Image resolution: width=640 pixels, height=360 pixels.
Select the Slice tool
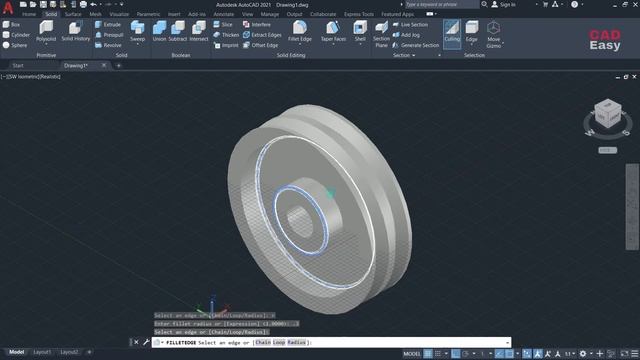[223, 24]
